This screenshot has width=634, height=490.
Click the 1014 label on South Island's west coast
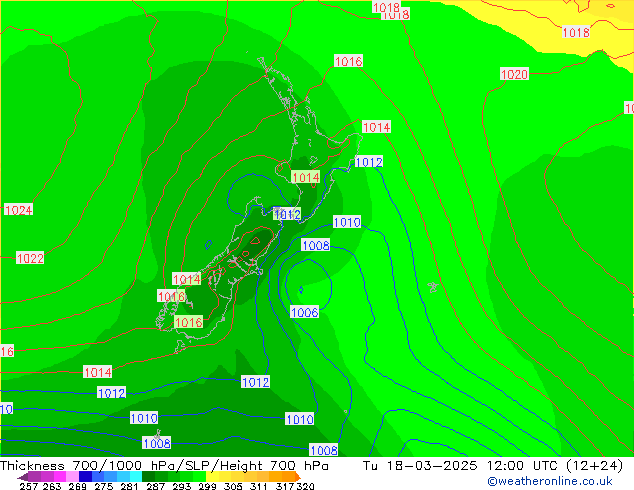(x=186, y=279)
